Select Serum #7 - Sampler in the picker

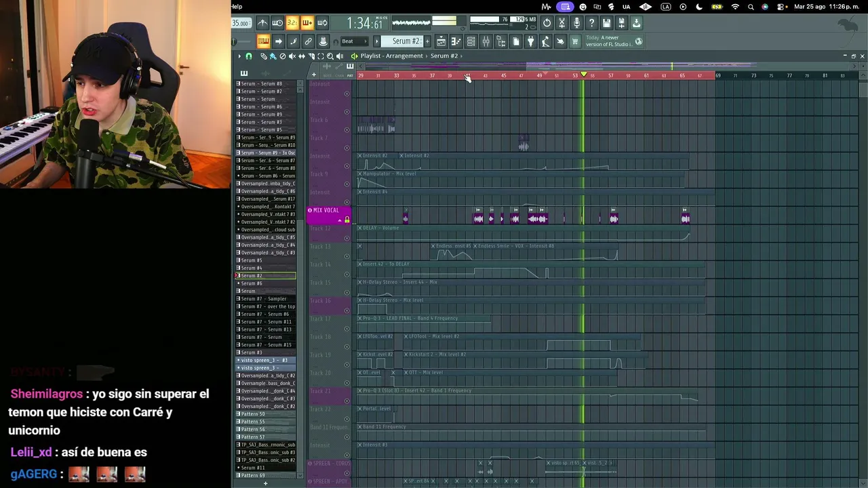(x=266, y=299)
